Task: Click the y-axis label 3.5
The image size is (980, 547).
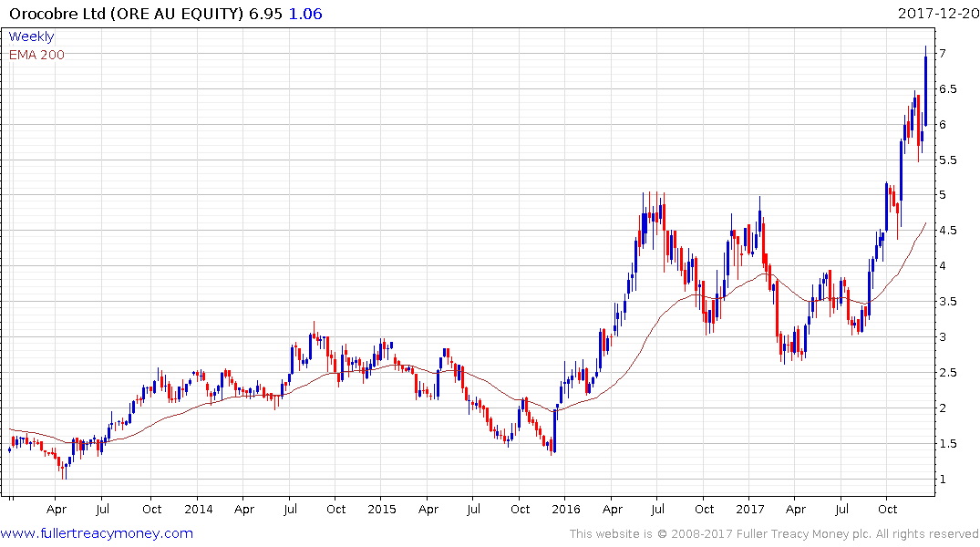Action: tap(948, 302)
